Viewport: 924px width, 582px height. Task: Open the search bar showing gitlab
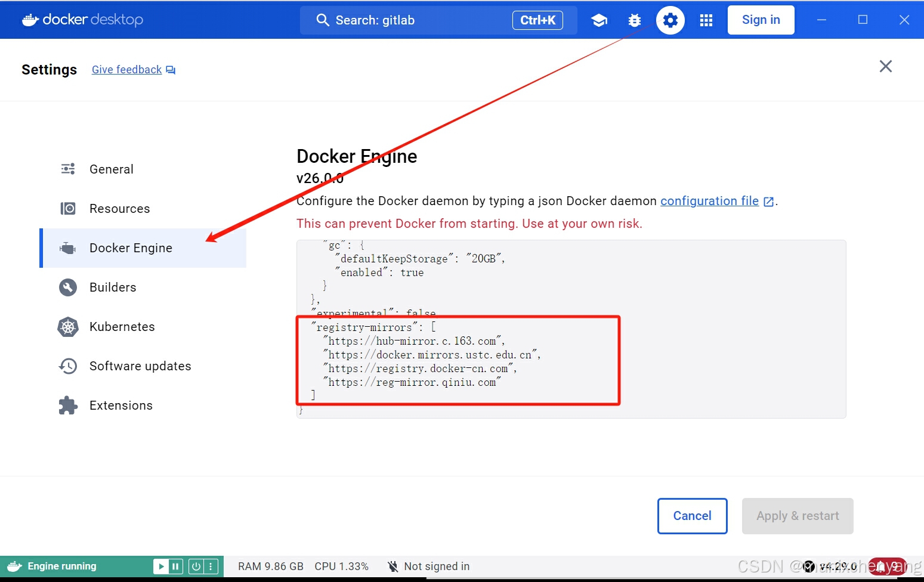point(438,20)
